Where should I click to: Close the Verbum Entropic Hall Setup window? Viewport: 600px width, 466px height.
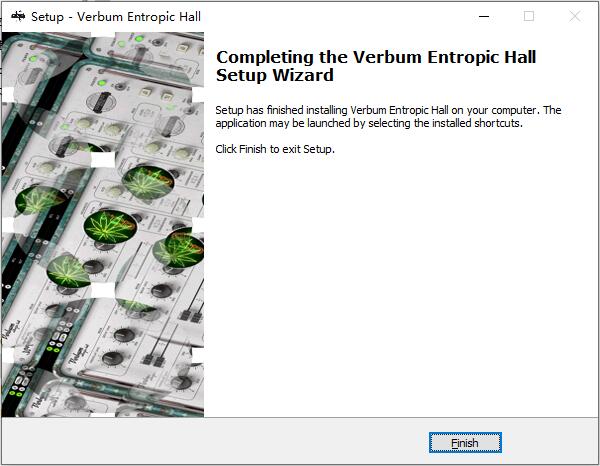(x=574, y=16)
